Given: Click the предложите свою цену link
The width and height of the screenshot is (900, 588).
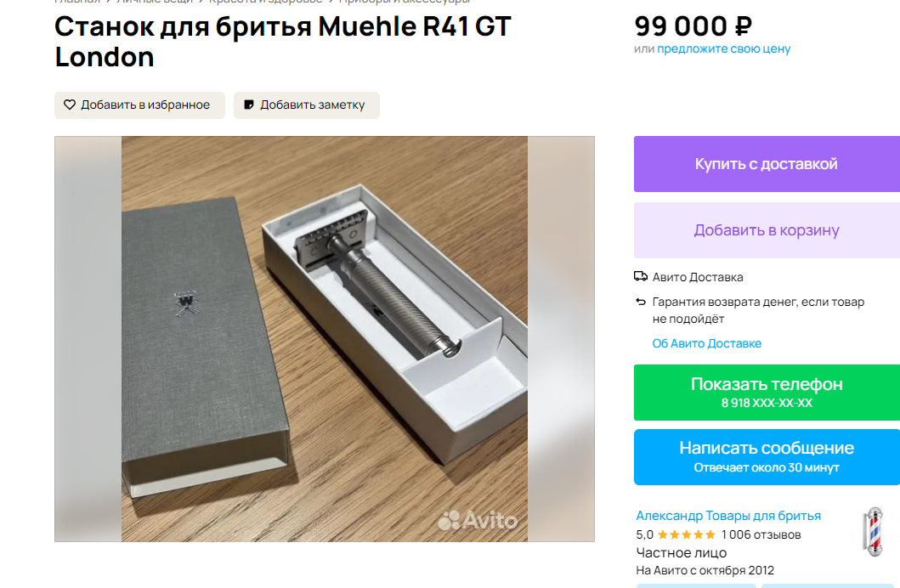Looking at the screenshot, I should point(724,48).
